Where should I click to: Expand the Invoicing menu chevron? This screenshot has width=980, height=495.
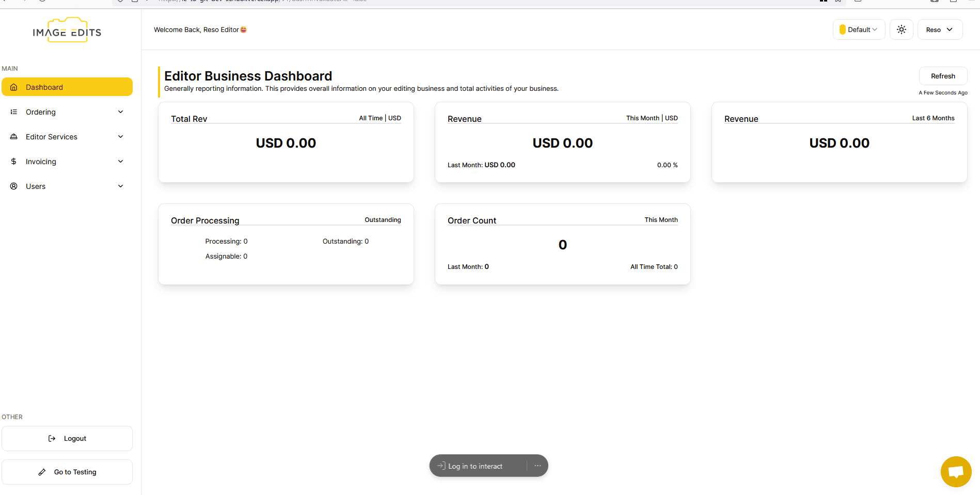[x=120, y=162]
